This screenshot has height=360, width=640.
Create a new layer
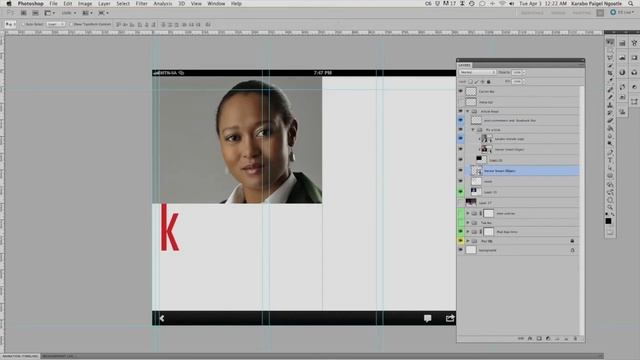(566, 338)
